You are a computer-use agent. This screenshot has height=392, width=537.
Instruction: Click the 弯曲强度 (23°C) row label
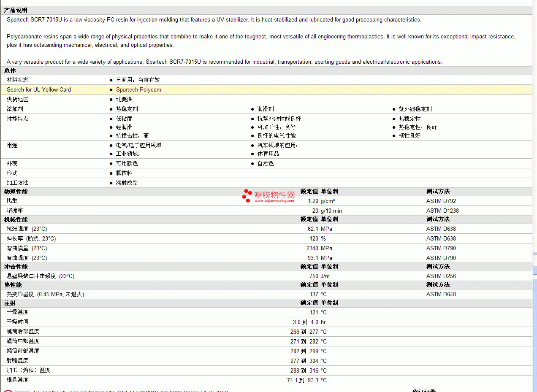(x=27, y=258)
